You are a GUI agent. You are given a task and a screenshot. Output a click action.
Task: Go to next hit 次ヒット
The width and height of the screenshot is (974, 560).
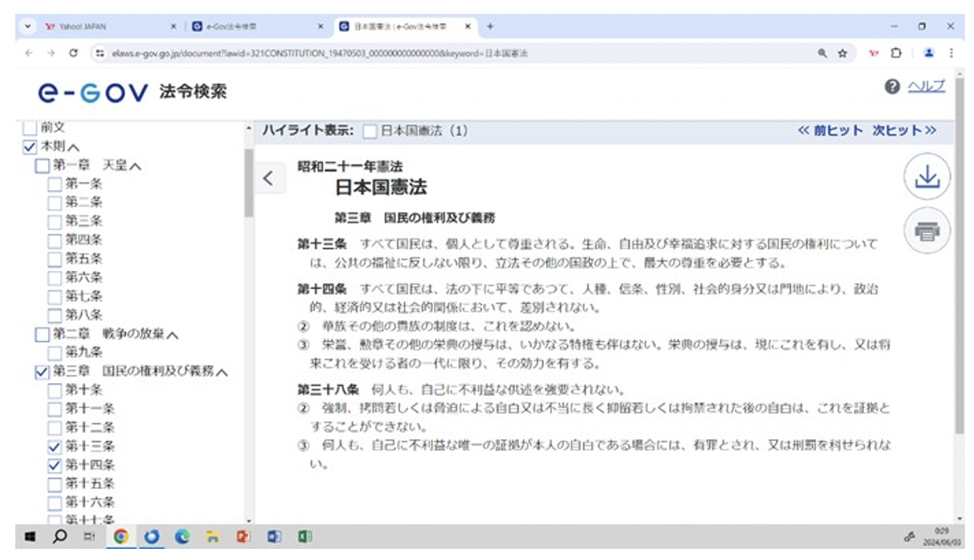(x=904, y=131)
